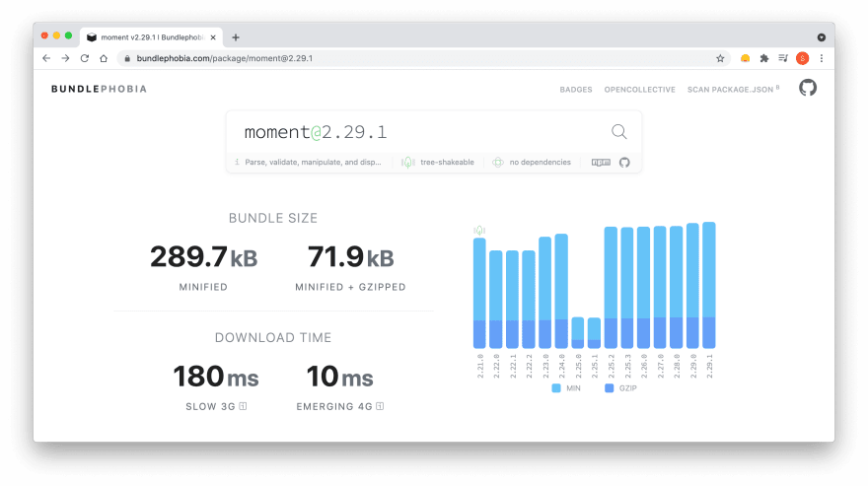868x486 pixels.
Task: Go to browser home page icon
Action: point(104,58)
